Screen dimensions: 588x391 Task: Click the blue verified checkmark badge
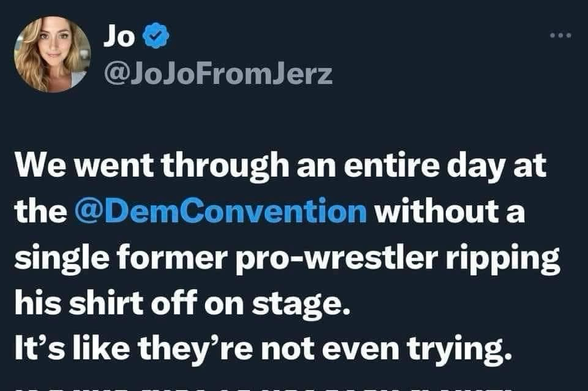(156, 36)
